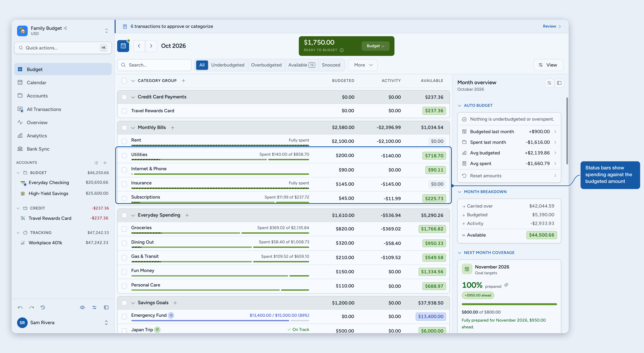Go to previous month arrow
Image resolution: width=644 pixels, height=353 pixels.
coord(139,46)
